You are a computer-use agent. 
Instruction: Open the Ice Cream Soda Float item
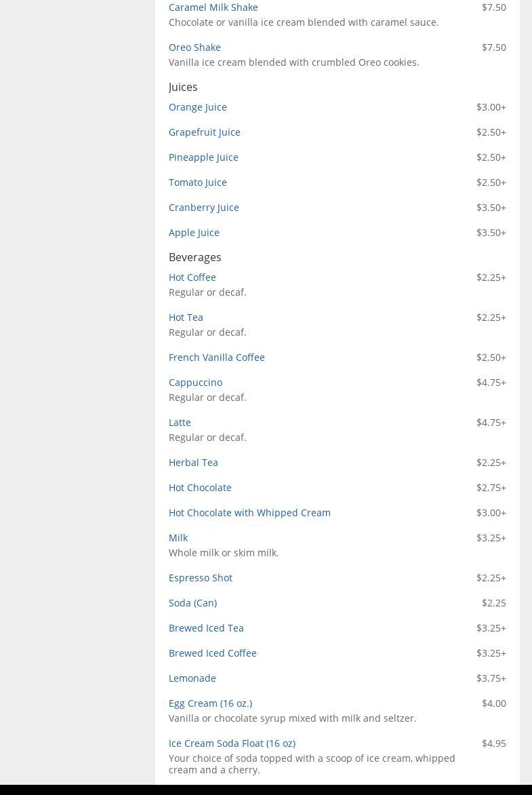pyautogui.click(x=232, y=743)
